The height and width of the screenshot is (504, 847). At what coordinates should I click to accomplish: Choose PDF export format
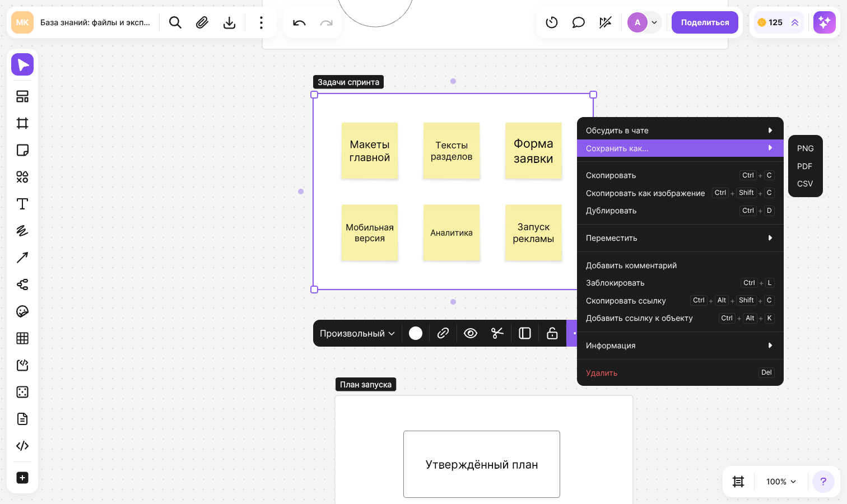tap(806, 166)
